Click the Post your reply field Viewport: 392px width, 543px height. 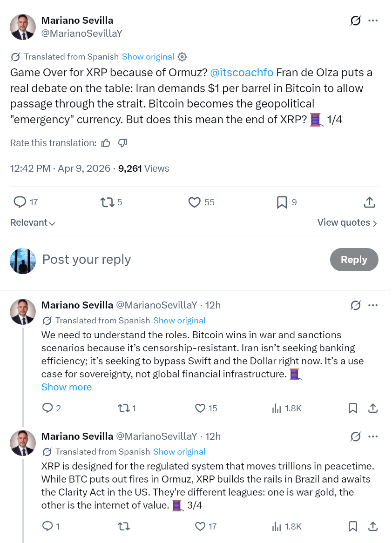pyautogui.click(x=182, y=260)
